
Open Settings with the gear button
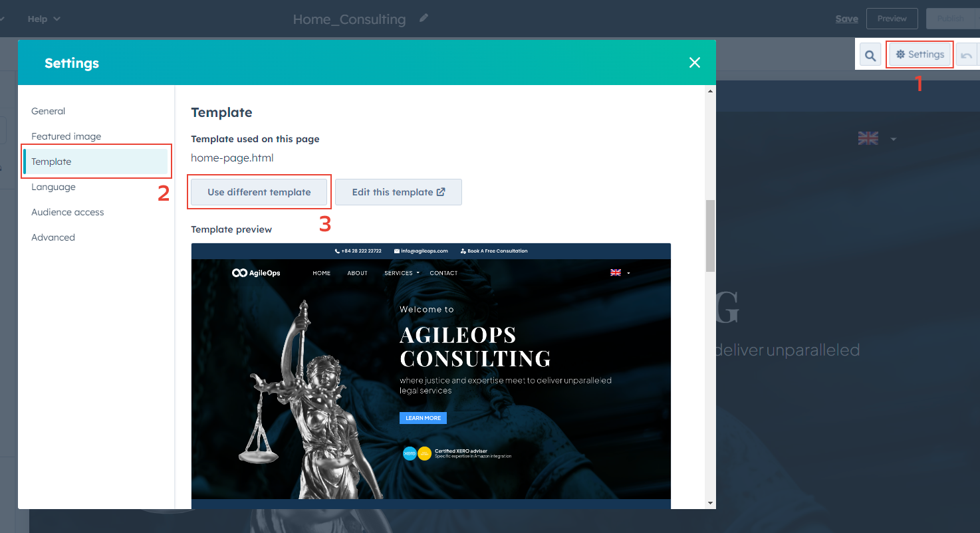[920, 54]
